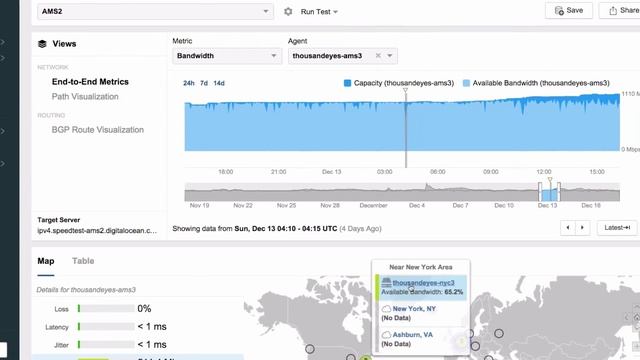Select New York, NY cloud agent
The width and height of the screenshot is (640, 360).
[414, 309]
